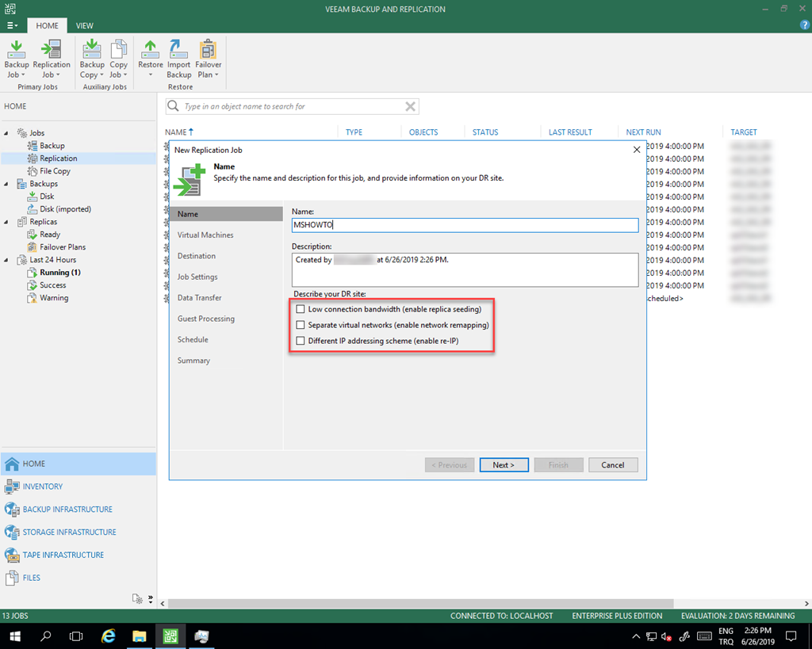Click the job Name input field
Image resolution: width=812 pixels, height=649 pixels.
click(465, 224)
